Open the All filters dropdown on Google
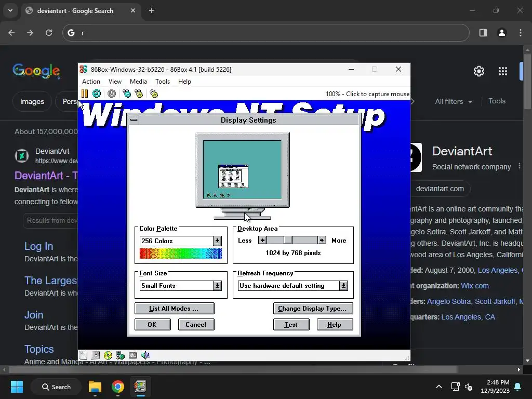The image size is (532, 399). [x=454, y=101]
